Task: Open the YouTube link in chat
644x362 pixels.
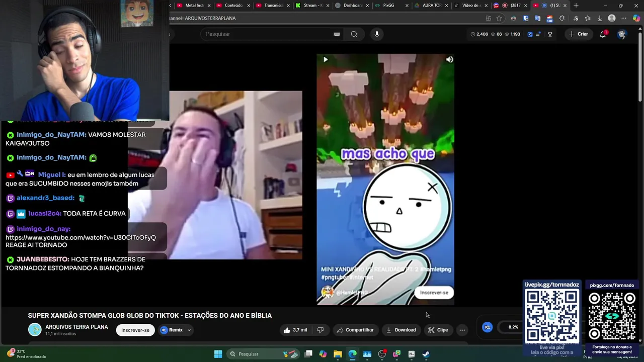Action: tap(80, 237)
